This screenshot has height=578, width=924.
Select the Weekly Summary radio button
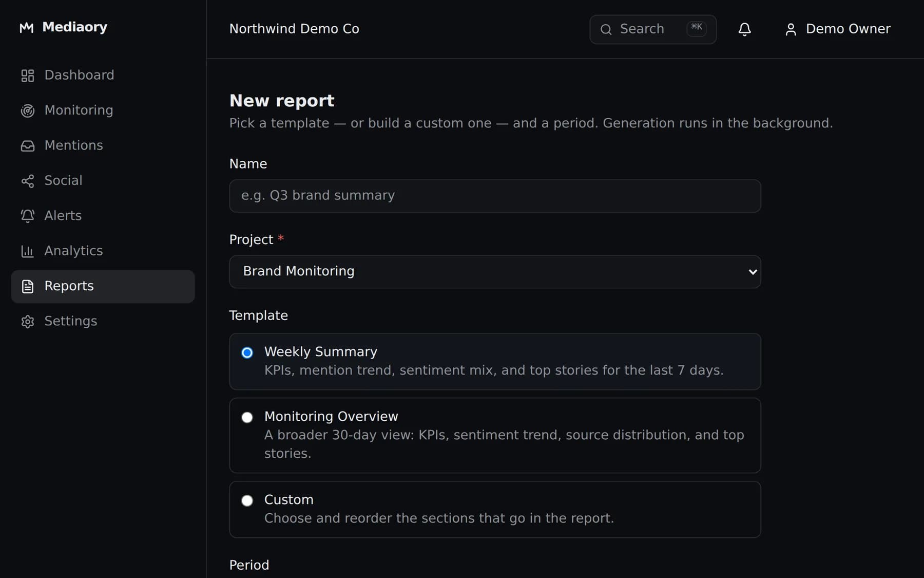(x=247, y=352)
